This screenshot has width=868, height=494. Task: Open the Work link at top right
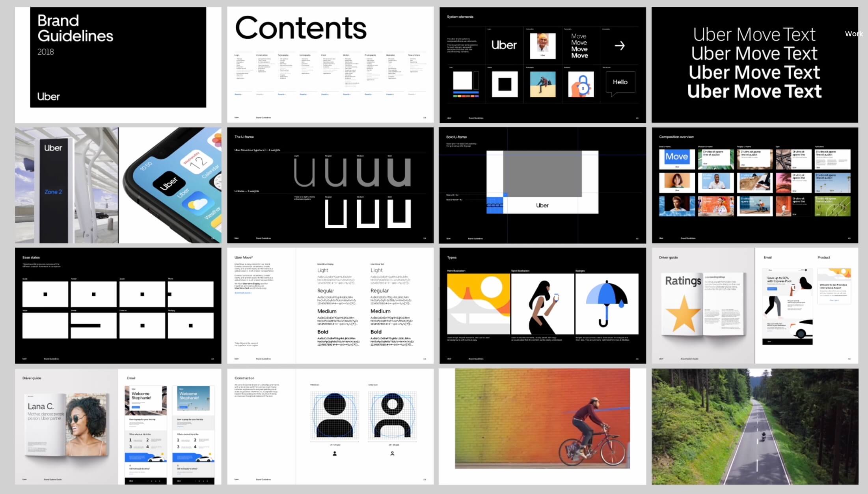coord(854,34)
